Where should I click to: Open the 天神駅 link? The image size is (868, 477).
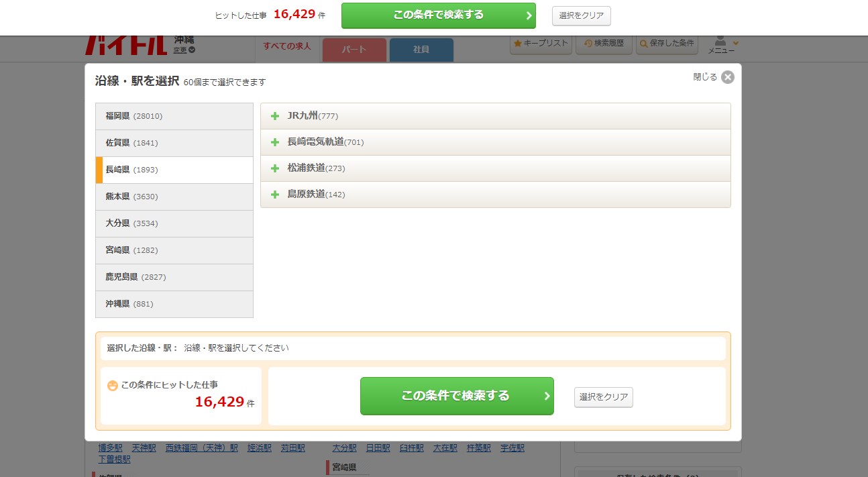(x=144, y=448)
